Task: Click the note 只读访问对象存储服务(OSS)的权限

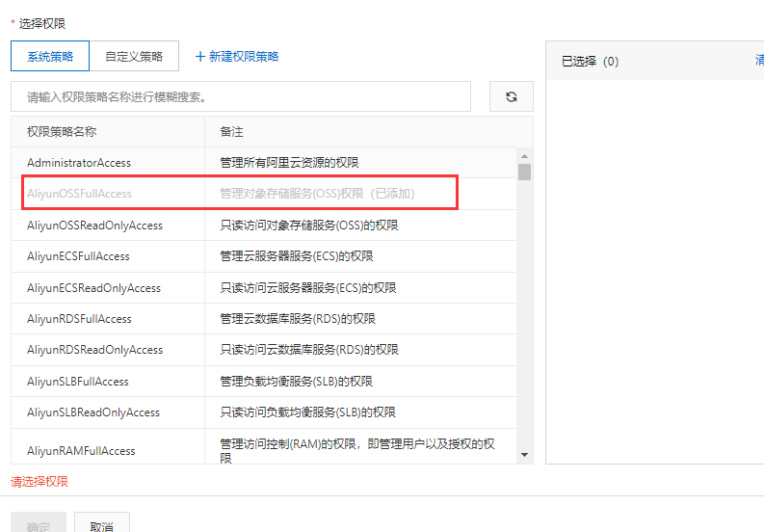Action: (x=309, y=226)
